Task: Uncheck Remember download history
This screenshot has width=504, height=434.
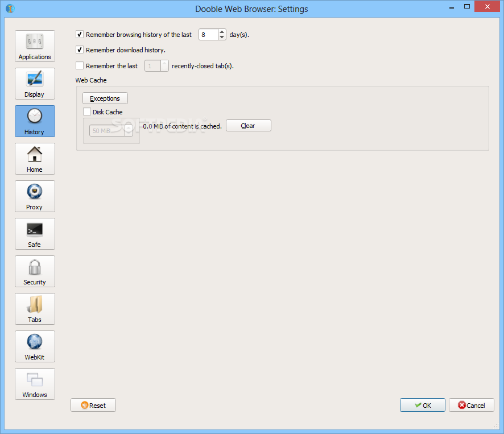Action: click(80, 50)
